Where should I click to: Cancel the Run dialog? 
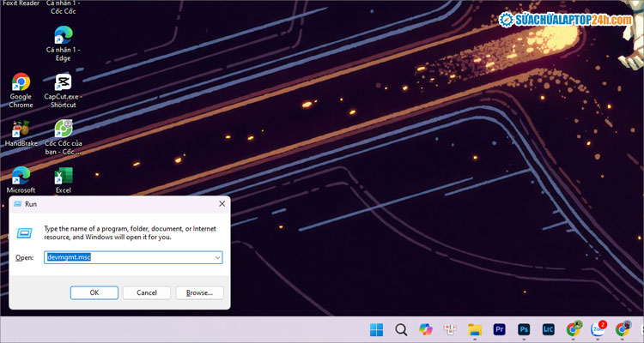click(147, 292)
